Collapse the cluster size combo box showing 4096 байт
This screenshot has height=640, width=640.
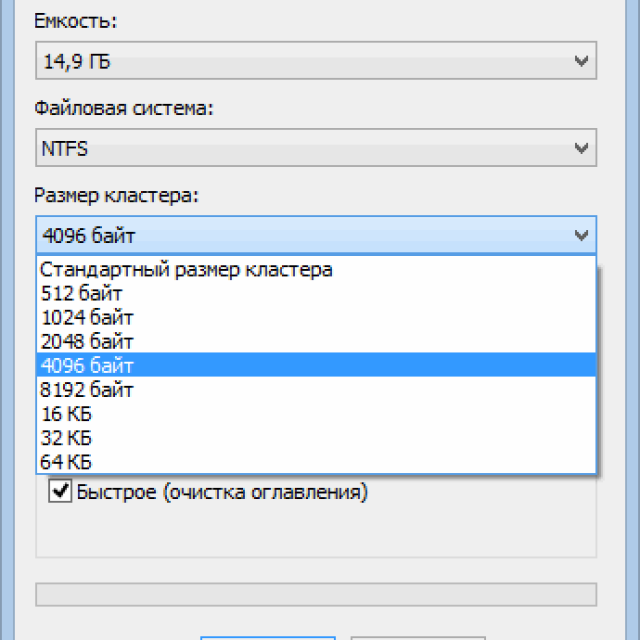tap(316, 235)
